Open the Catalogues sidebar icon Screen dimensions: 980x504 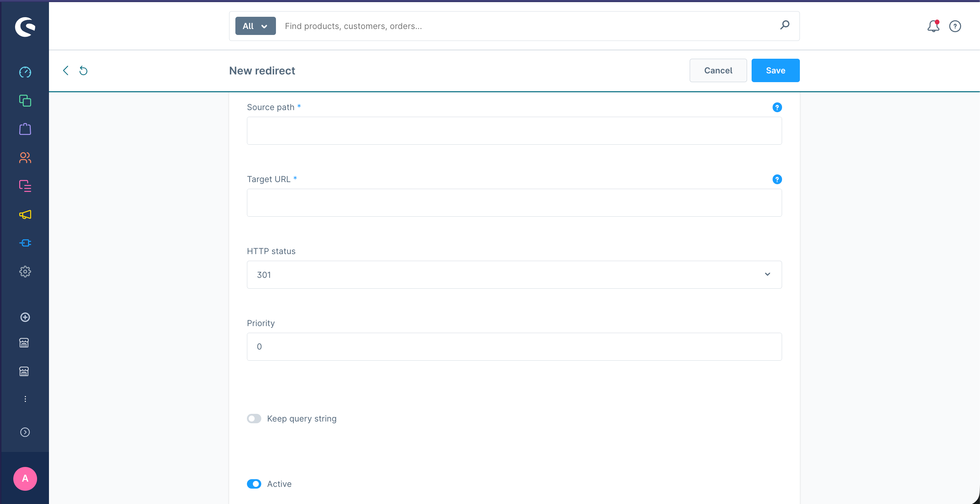pos(25,101)
